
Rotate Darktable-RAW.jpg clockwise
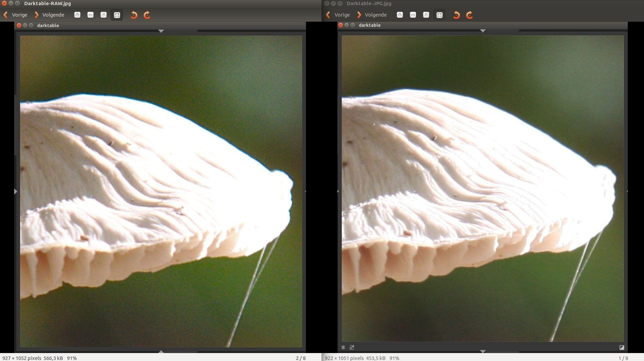click(x=147, y=15)
